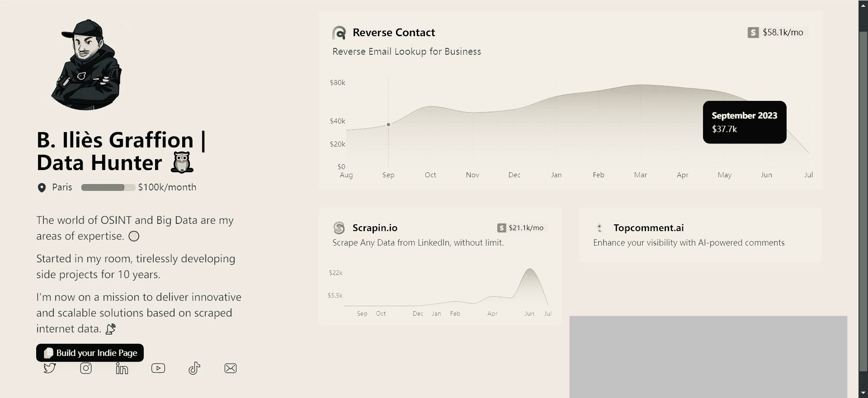The width and height of the screenshot is (868, 398).
Task: Open the Topcomment.ai project title
Action: [648, 228]
